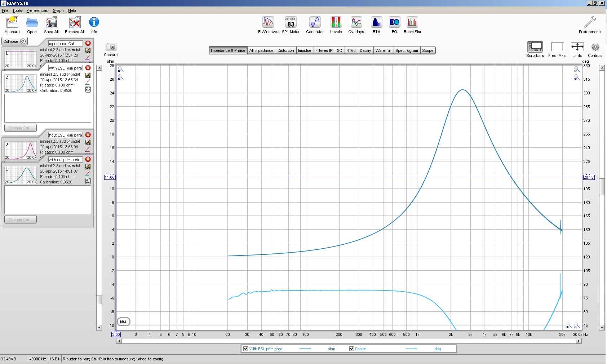Click graph vertical scrollbar down arrow
The height and width of the screenshot is (364, 607).
602,327
